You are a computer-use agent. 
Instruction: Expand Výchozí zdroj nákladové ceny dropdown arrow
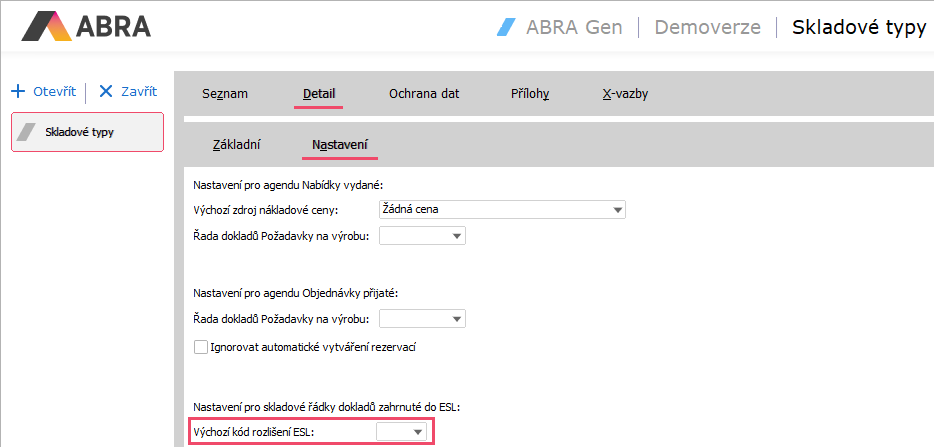617,210
